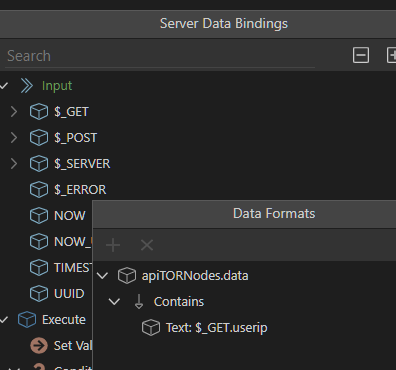This screenshot has height=370, width=396.
Task: Click the TIMESTAMP cube icon
Action: pos(39,268)
